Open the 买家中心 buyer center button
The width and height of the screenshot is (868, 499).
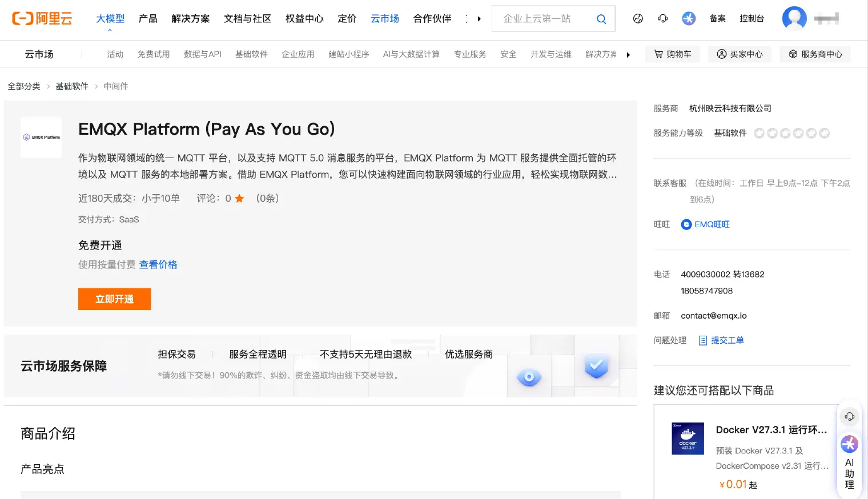coord(740,54)
